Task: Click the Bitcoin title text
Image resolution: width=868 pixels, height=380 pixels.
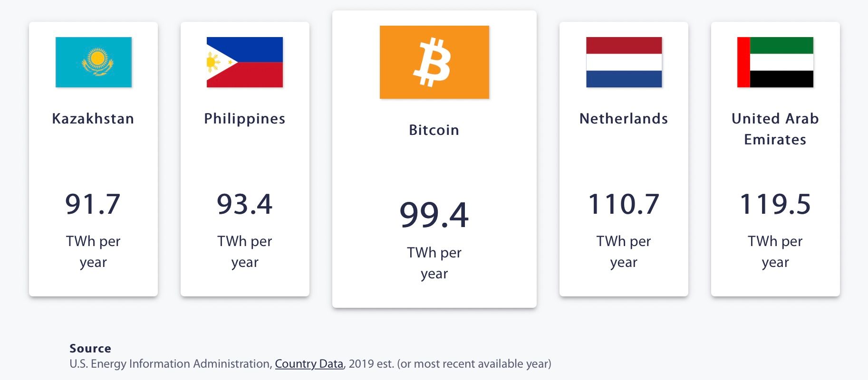Action: [434, 130]
